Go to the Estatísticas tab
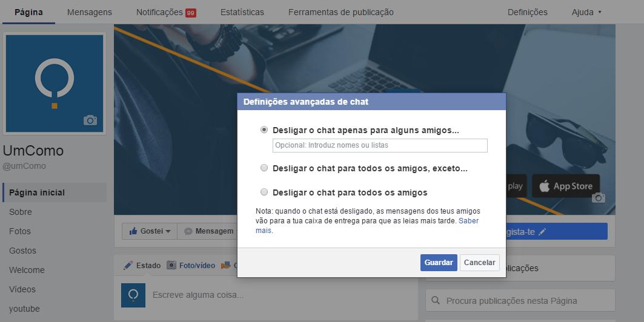644x322 pixels. [x=242, y=12]
